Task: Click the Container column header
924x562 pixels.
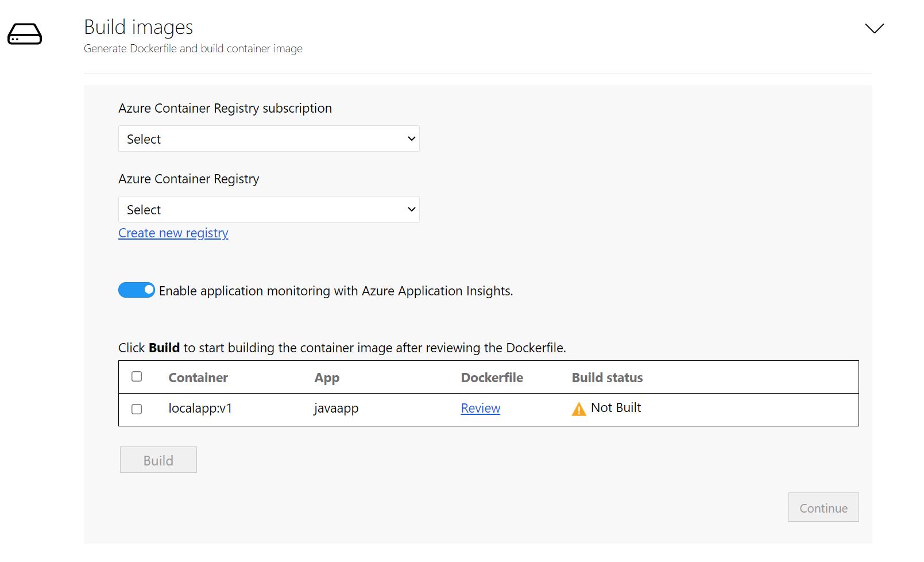Action: coord(198,378)
